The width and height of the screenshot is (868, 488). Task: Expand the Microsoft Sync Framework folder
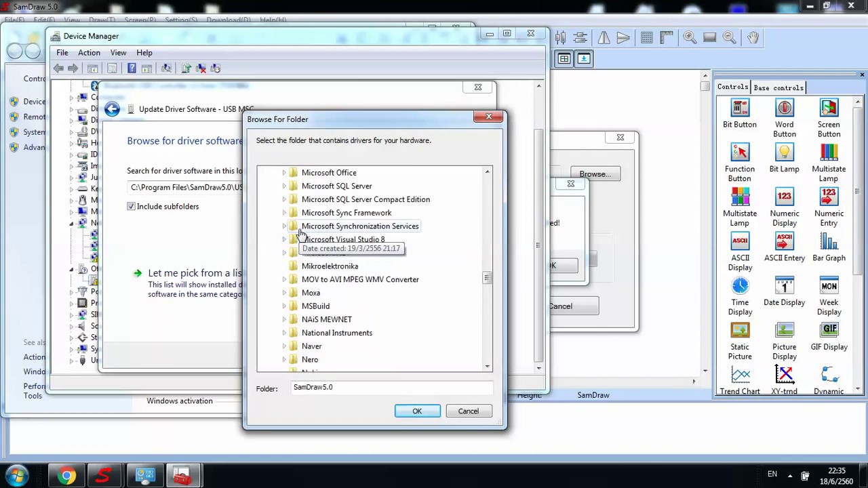[x=284, y=213]
